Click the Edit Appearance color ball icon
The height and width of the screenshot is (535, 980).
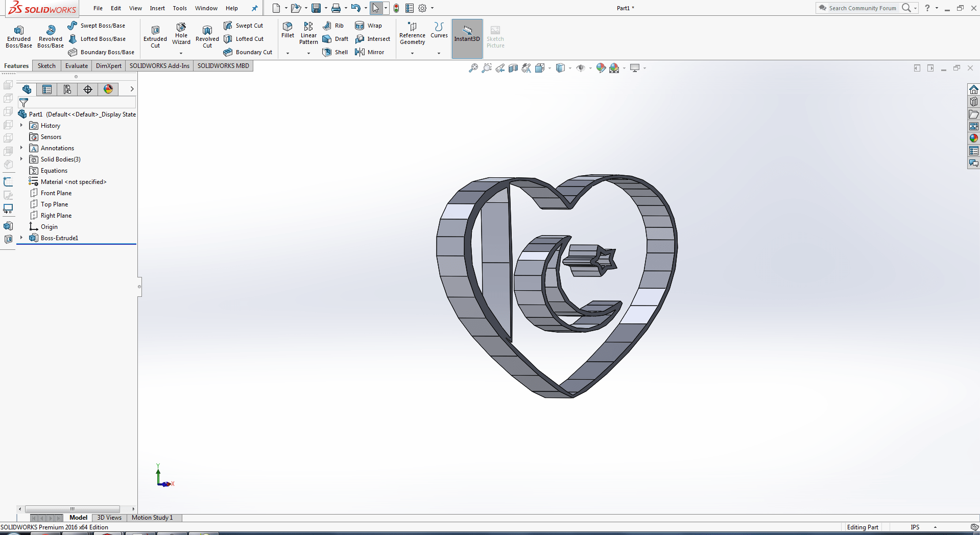(601, 68)
